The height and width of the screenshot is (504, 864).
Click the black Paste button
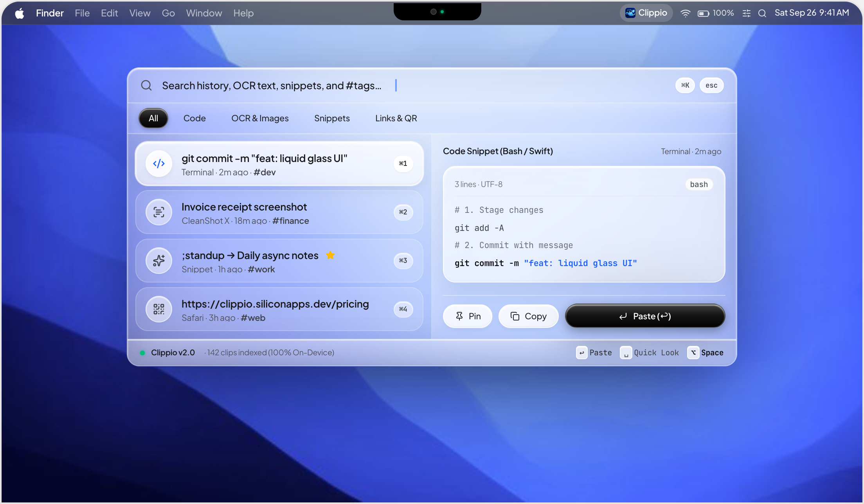[645, 316]
